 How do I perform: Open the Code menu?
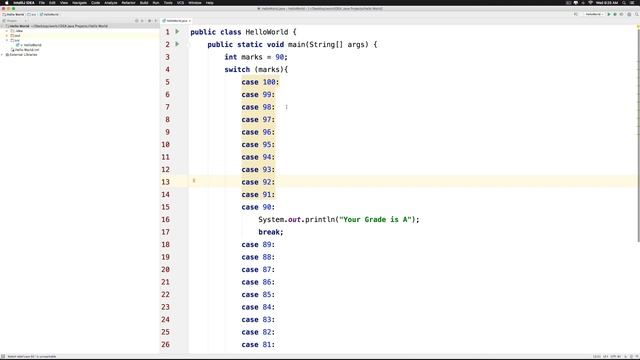pos(96,2)
